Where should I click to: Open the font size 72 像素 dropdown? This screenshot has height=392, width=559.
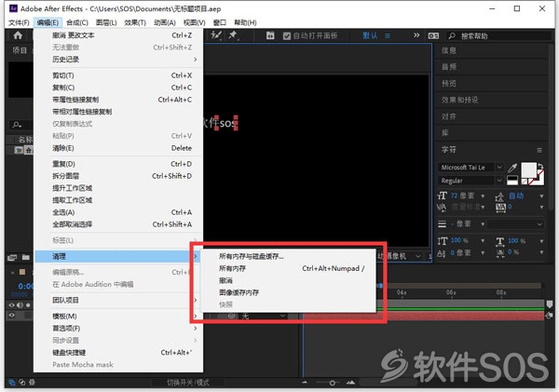tap(483, 196)
